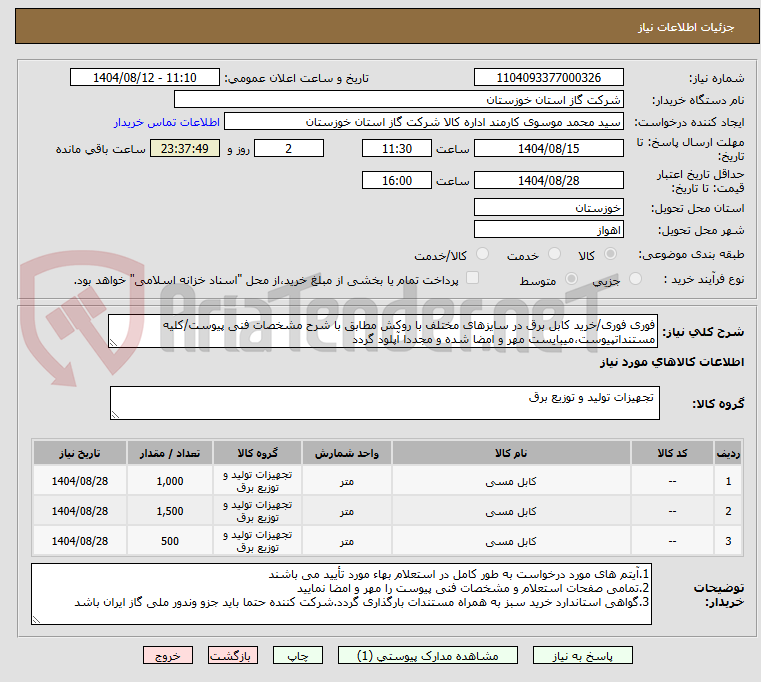
Task: Click the اطلاعات کالاهای مورد نیاز heading
Action: 672,362
